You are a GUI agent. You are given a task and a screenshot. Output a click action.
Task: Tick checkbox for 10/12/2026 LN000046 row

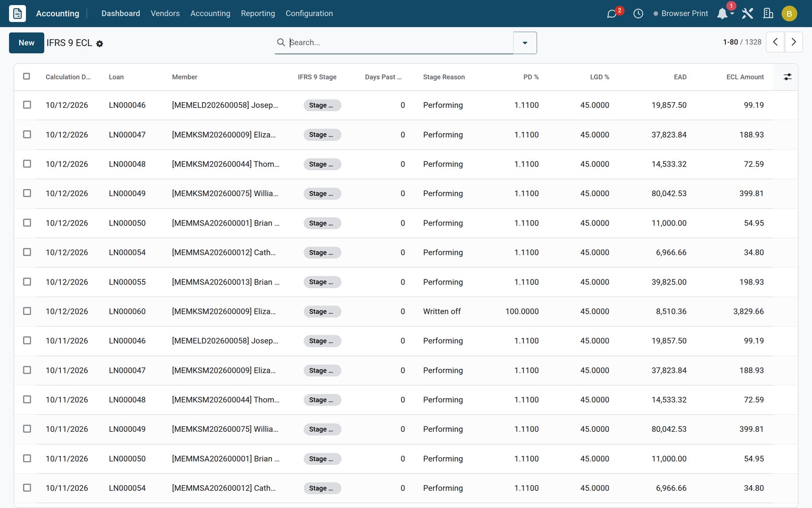click(27, 105)
